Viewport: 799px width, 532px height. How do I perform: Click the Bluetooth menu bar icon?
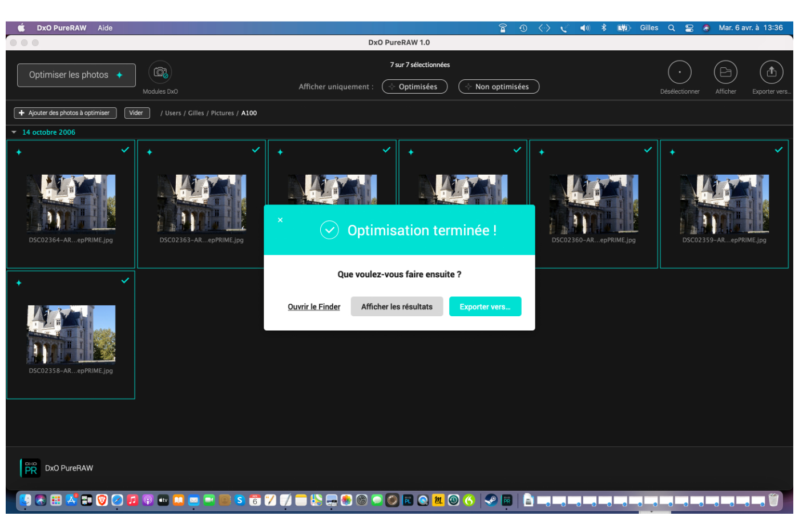604,28
